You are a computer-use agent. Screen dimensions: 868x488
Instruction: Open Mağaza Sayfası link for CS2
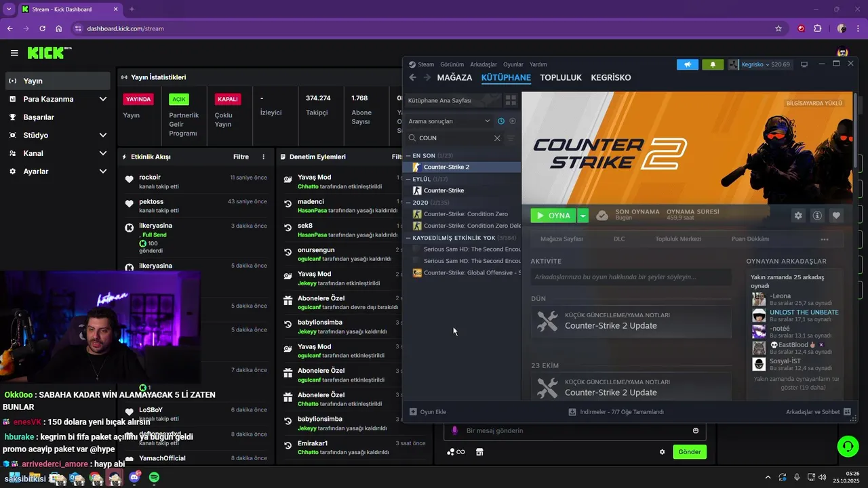pos(561,239)
